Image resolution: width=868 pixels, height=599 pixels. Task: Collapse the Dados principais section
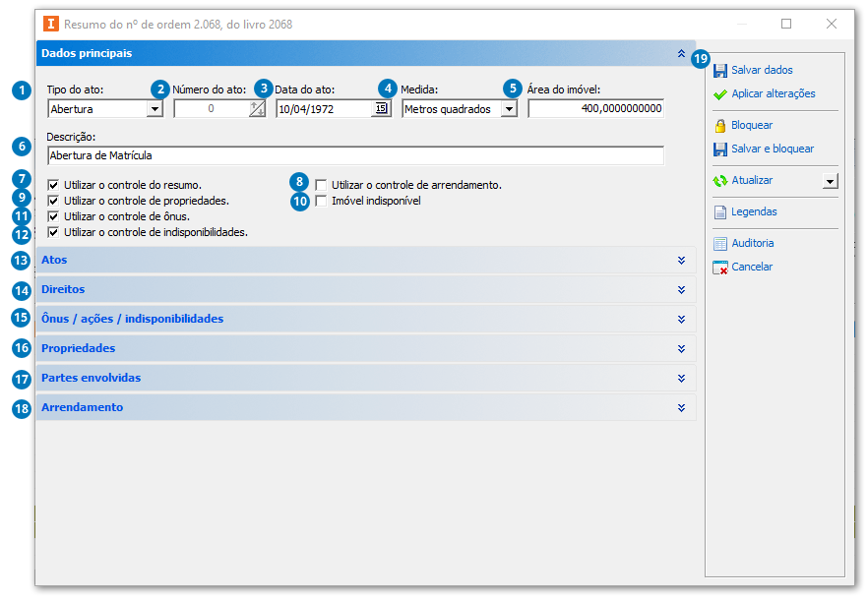pyautogui.click(x=681, y=54)
